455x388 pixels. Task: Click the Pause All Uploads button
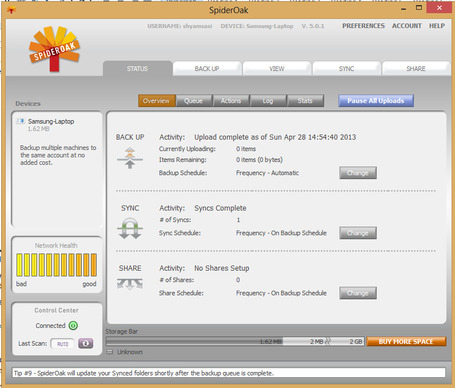[x=376, y=101]
